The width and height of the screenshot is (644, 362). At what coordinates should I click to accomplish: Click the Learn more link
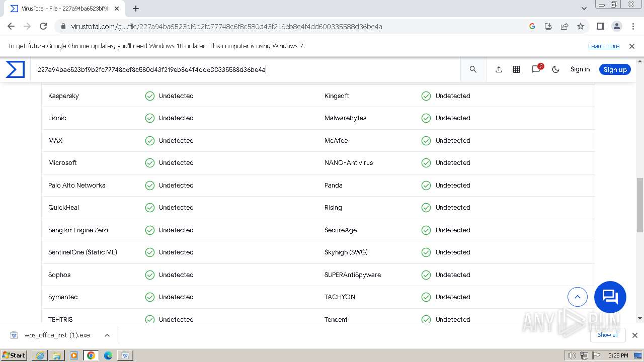click(x=604, y=46)
